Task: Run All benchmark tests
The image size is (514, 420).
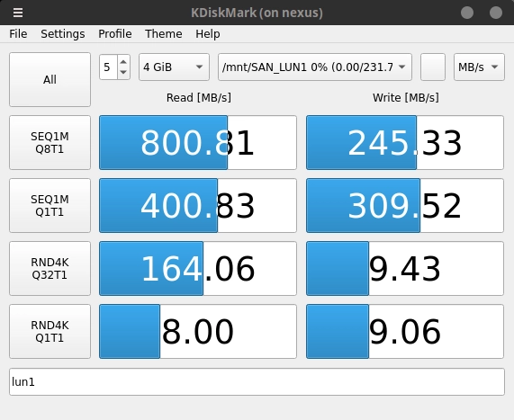Action: click(50, 80)
